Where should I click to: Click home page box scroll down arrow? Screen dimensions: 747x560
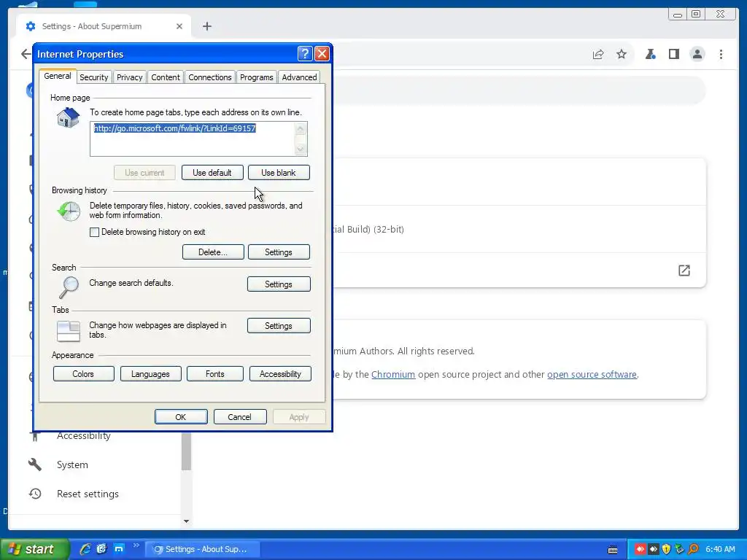[x=300, y=149]
